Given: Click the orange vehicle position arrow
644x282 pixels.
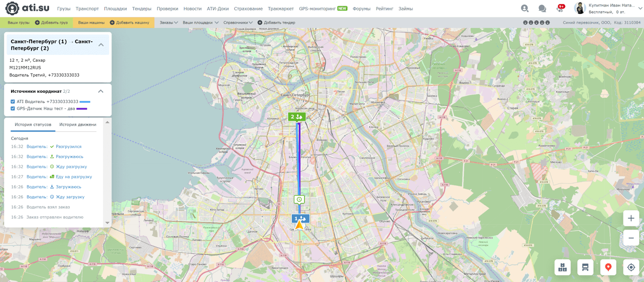Looking at the screenshot, I should [x=299, y=225].
